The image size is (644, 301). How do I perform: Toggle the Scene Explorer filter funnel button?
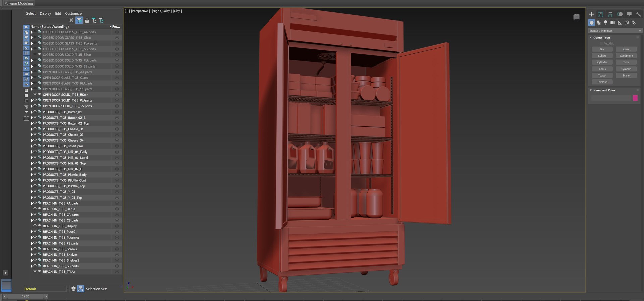coord(79,20)
